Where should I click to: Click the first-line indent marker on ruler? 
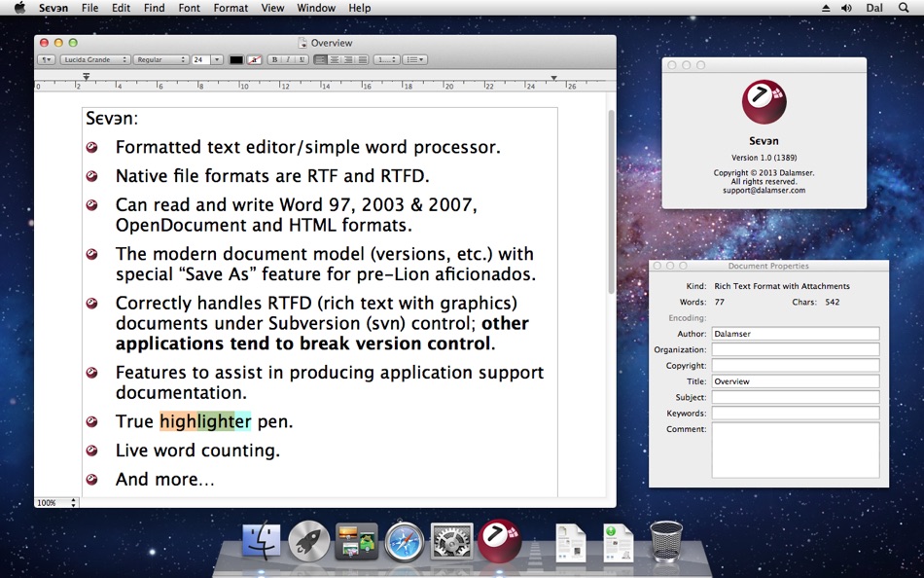click(x=86, y=76)
